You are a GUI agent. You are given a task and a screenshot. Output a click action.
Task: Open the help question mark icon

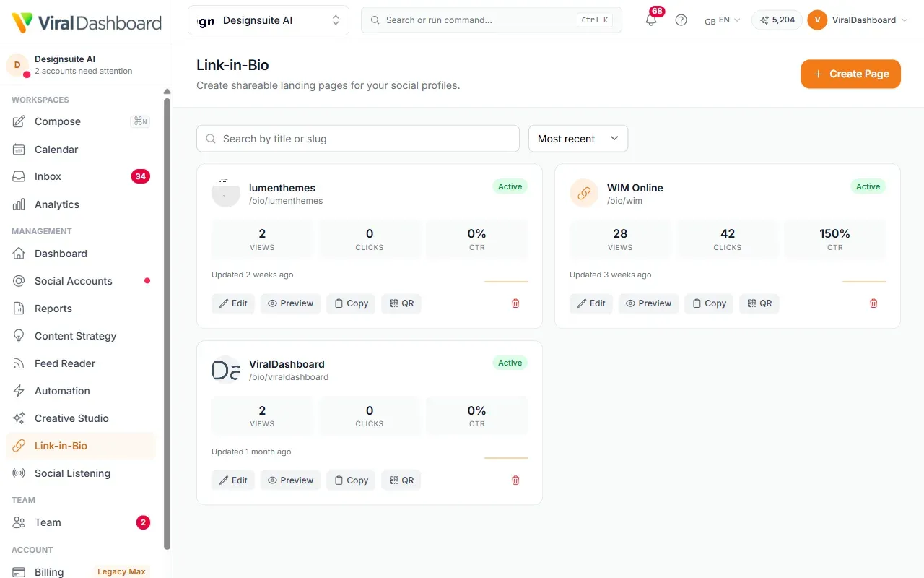click(681, 20)
